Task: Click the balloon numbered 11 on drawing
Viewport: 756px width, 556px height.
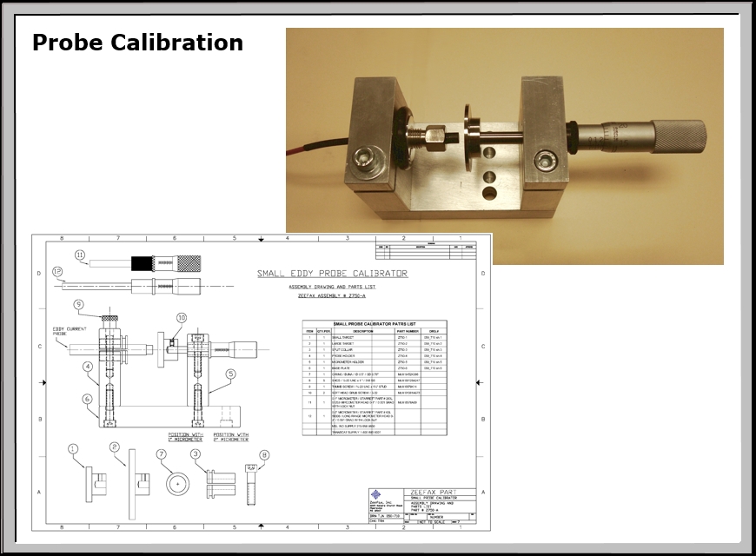Action: tap(80, 255)
